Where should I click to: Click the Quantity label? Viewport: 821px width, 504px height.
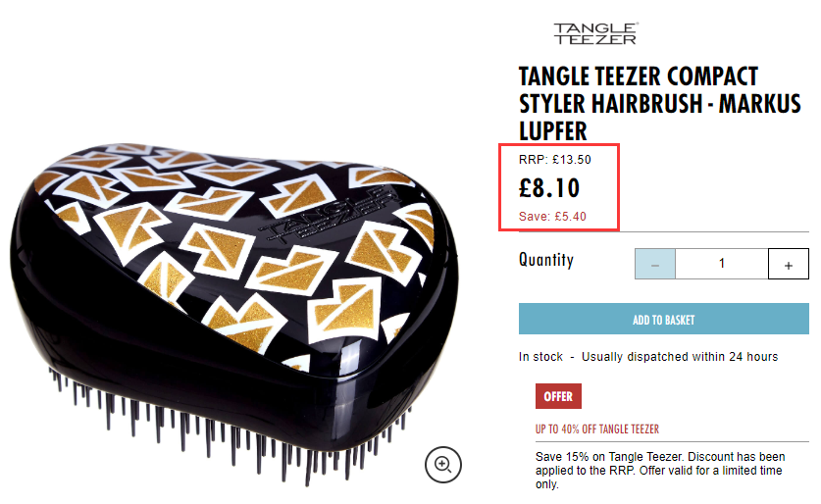pos(546,260)
